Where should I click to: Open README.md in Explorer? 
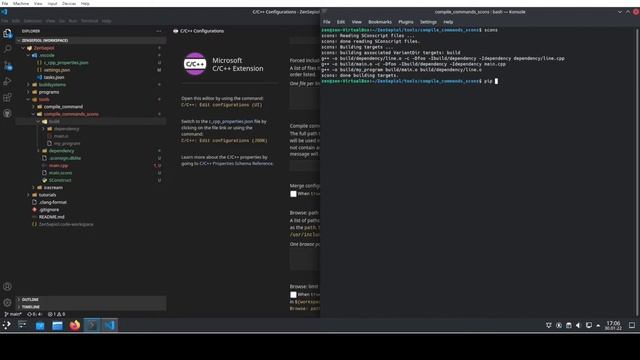[52, 217]
